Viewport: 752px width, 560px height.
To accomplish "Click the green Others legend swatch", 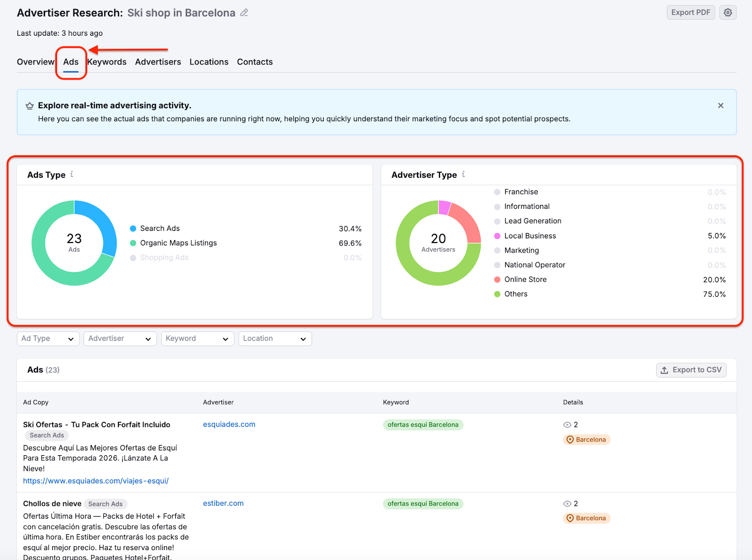I will pyautogui.click(x=497, y=294).
